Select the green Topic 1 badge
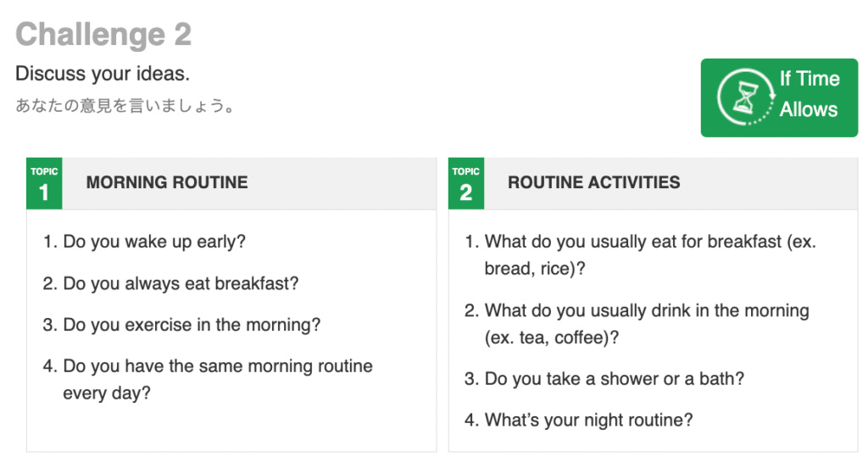Viewport: 868px width, 468px height. 44,183
